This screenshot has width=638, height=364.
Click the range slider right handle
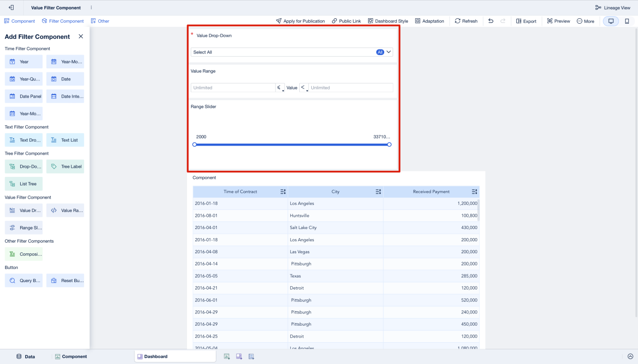pos(389,145)
